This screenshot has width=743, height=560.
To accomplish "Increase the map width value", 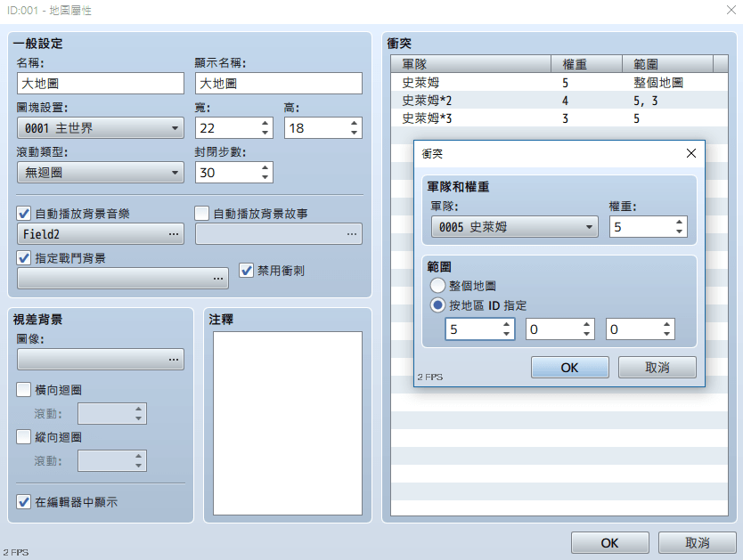I will (x=265, y=123).
